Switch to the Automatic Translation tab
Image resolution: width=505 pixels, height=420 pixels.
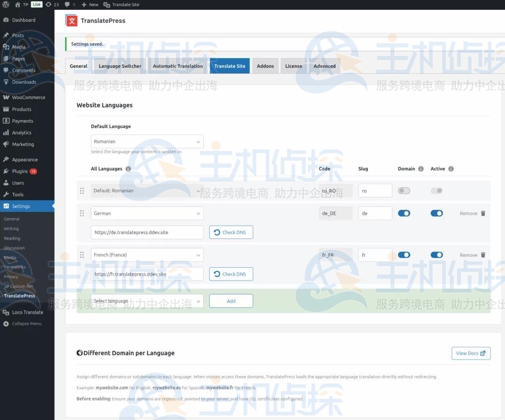(177, 66)
